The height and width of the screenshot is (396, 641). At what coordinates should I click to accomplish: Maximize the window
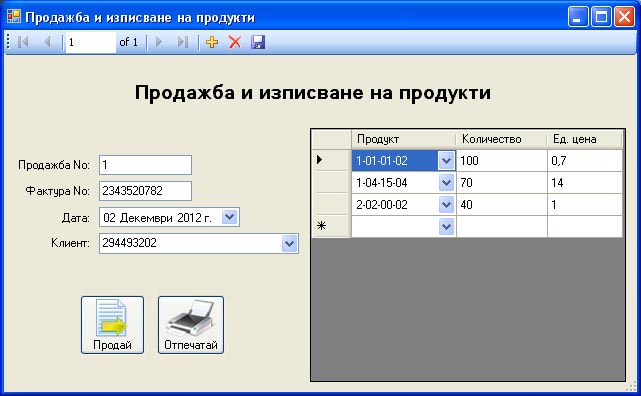pyautogui.click(x=601, y=17)
